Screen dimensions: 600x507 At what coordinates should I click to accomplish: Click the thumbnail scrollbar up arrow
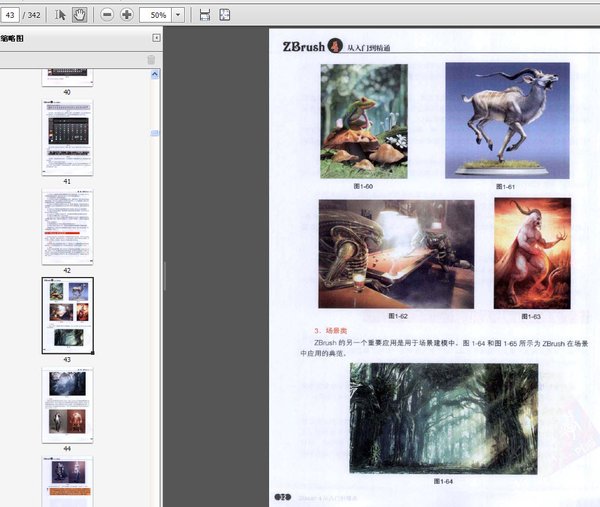[x=155, y=74]
